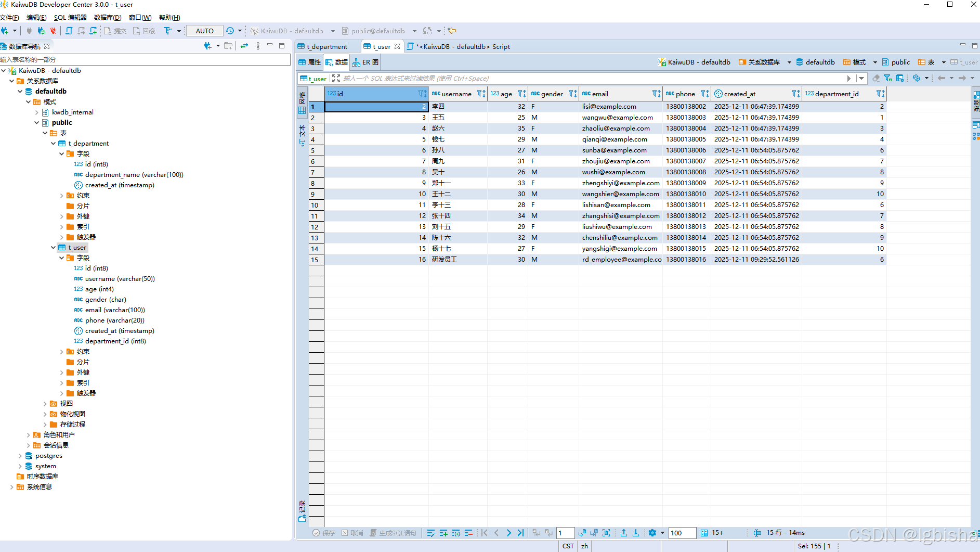Switch to the ER 图 tab
Screen dimensions: 980x552
tap(365, 62)
